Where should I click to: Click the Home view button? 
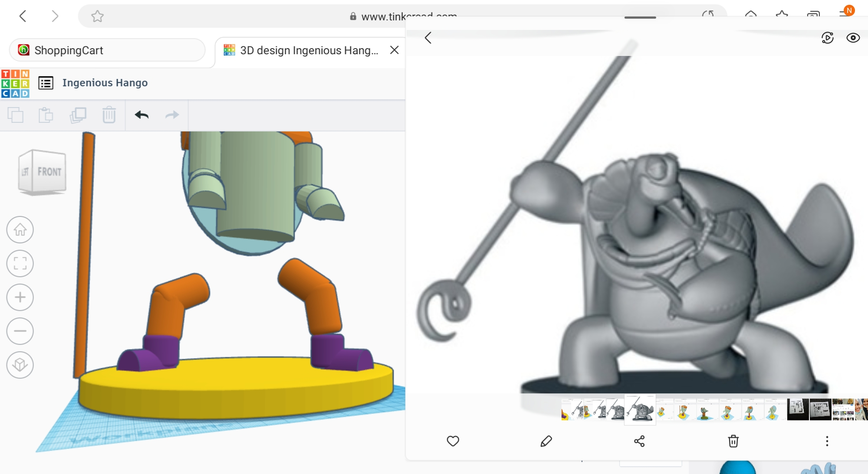[x=20, y=229]
